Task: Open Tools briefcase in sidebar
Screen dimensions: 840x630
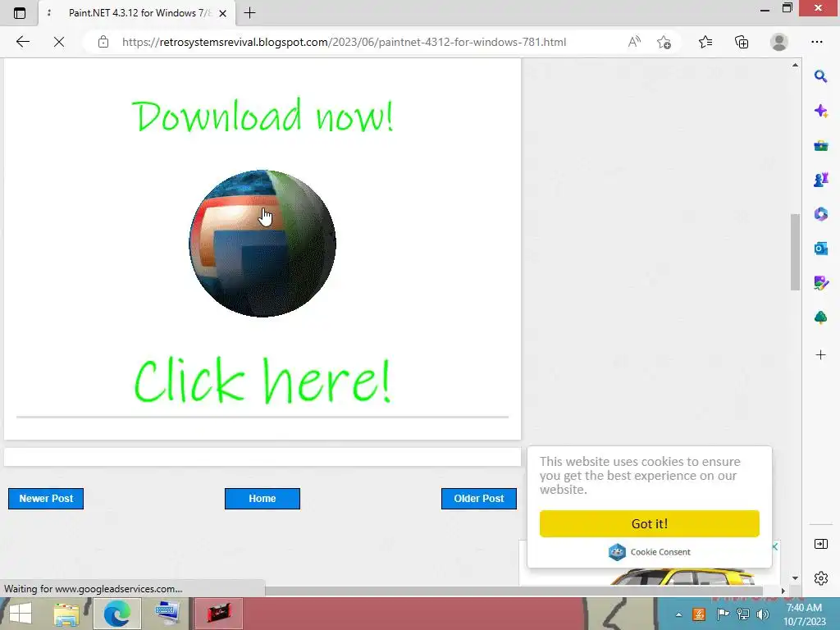Action: coord(820,145)
